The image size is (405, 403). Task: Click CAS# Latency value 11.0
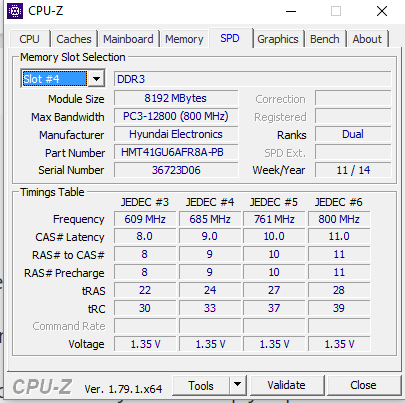[339, 236]
